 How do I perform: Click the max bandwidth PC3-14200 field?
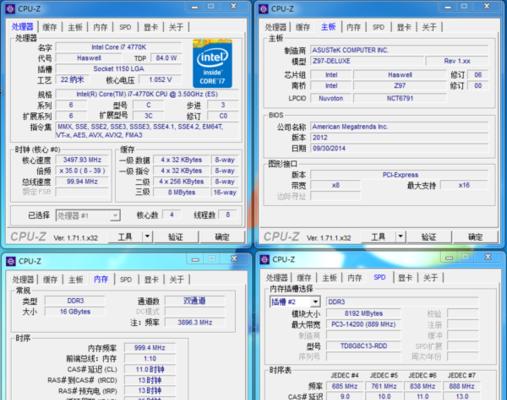click(x=363, y=324)
